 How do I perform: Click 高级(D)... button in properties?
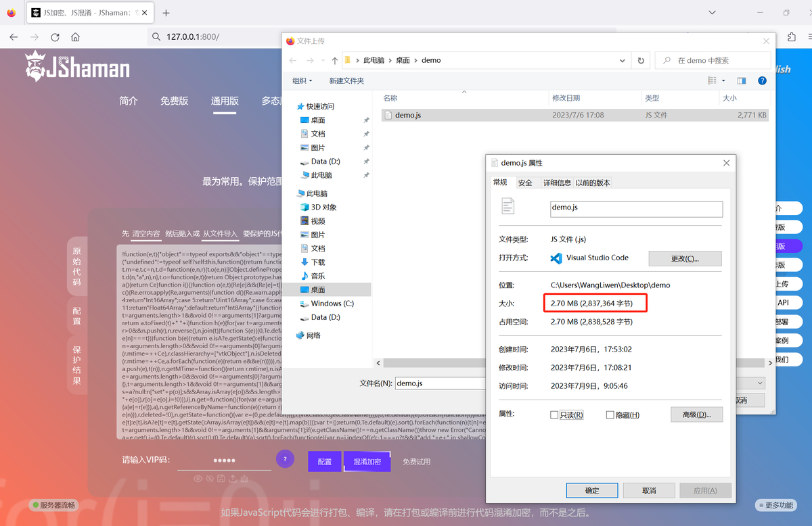(x=696, y=414)
